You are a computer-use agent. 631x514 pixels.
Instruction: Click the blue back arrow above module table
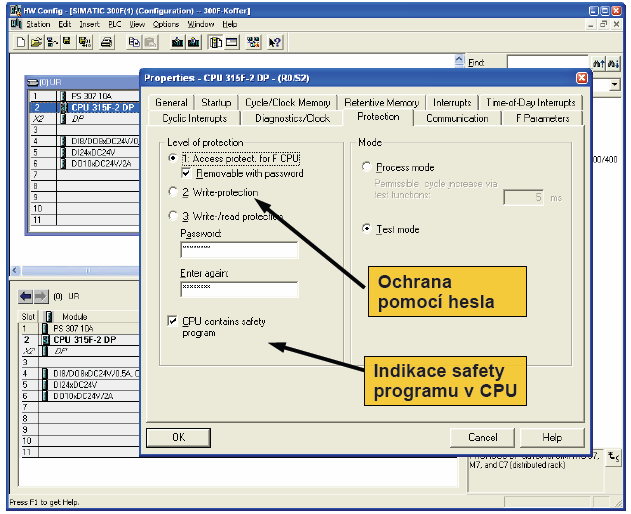pos(26,297)
